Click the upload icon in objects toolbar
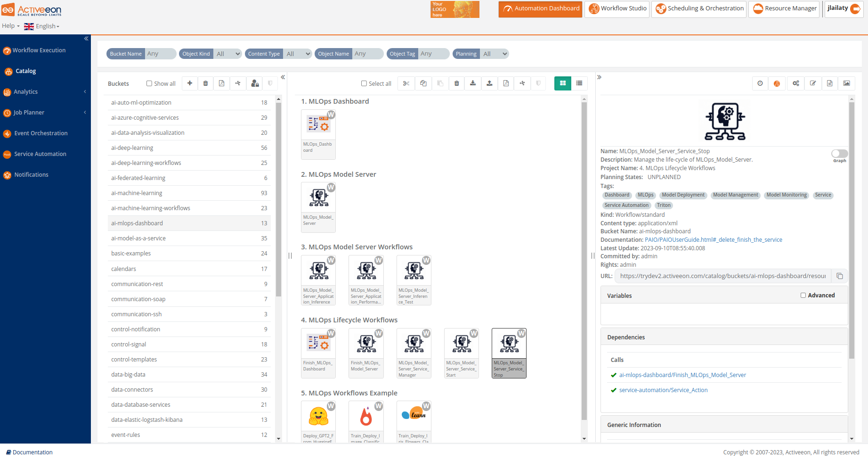The width and height of the screenshot is (868, 460). [490, 83]
